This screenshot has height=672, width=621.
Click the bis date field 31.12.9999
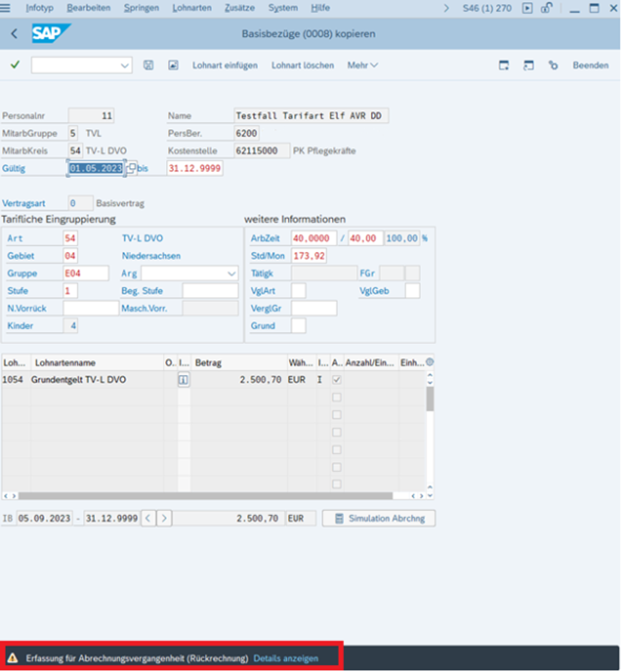(x=195, y=168)
